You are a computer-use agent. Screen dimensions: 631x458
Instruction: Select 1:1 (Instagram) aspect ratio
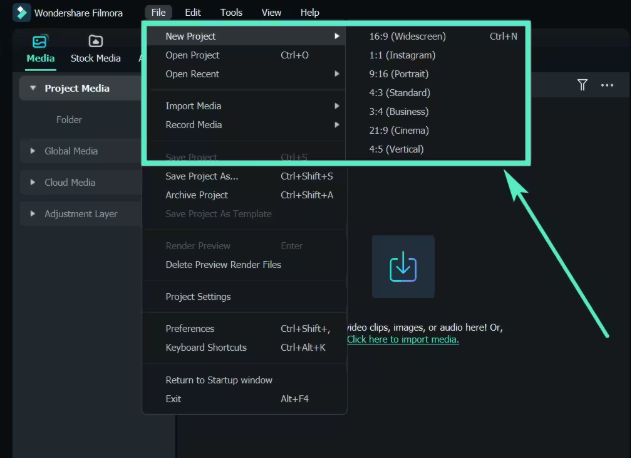[x=436, y=55]
